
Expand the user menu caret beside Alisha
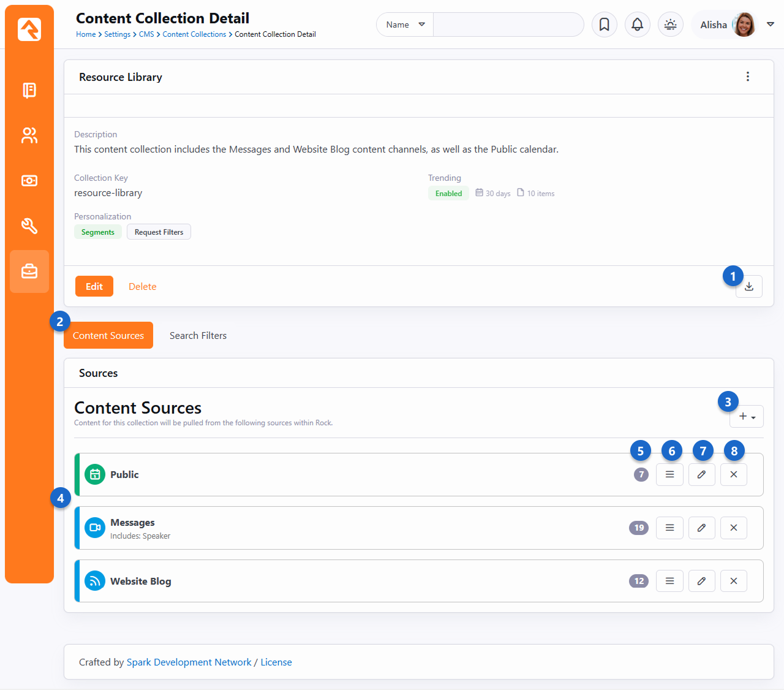pos(771,25)
